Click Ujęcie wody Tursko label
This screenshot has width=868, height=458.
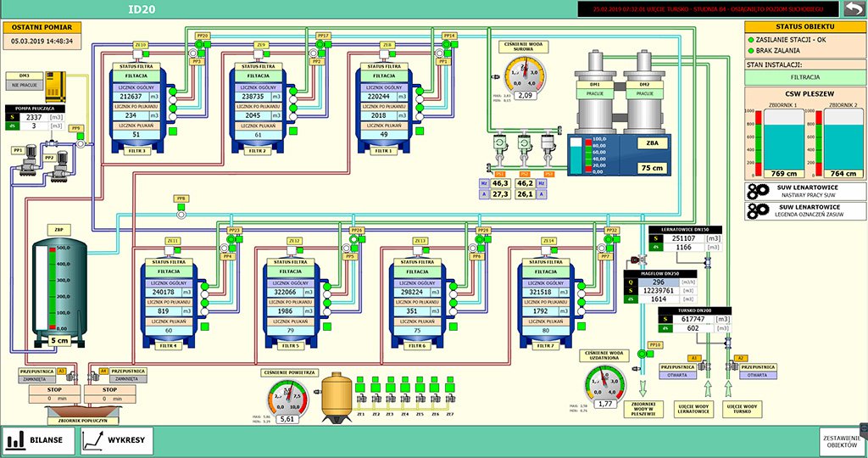[x=743, y=410]
